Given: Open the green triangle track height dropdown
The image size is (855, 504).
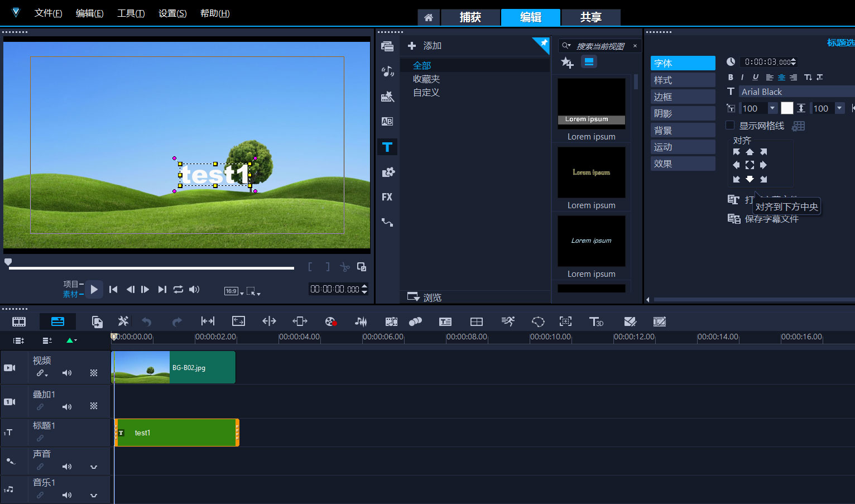Looking at the screenshot, I should 71,340.
